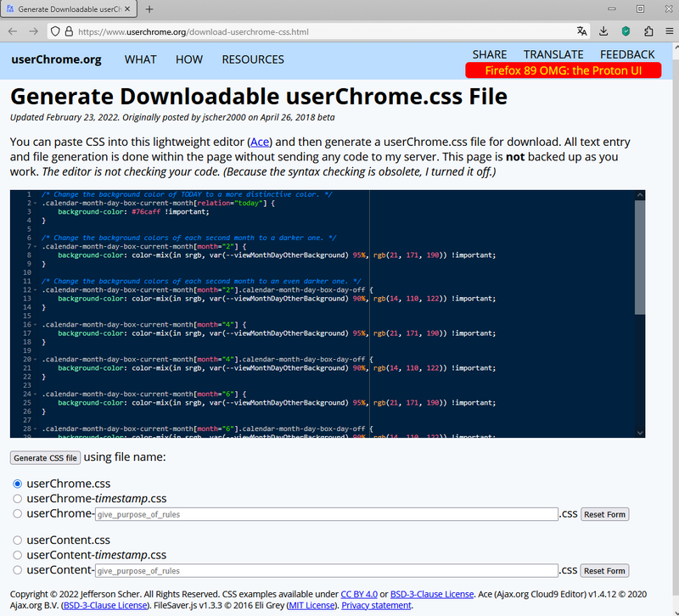Viewport: 679px width, 616px height.
Task: Go to the userChrome.org home logo
Action: tap(56, 59)
